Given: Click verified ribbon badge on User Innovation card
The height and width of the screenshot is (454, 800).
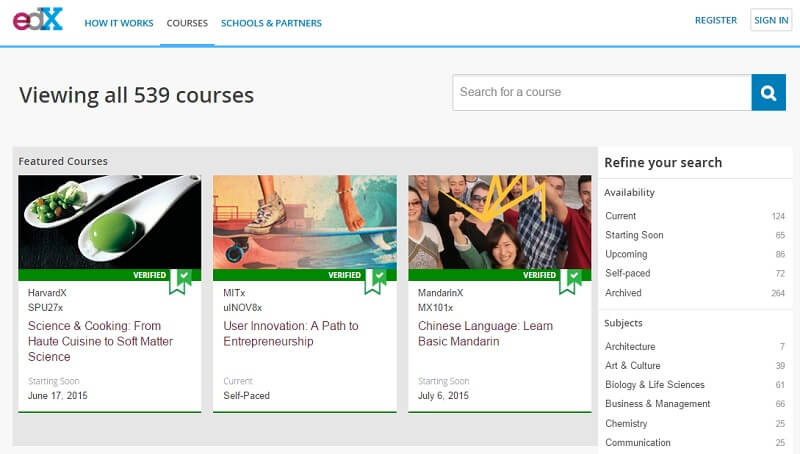Looking at the screenshot, I should tap(375, 282).
